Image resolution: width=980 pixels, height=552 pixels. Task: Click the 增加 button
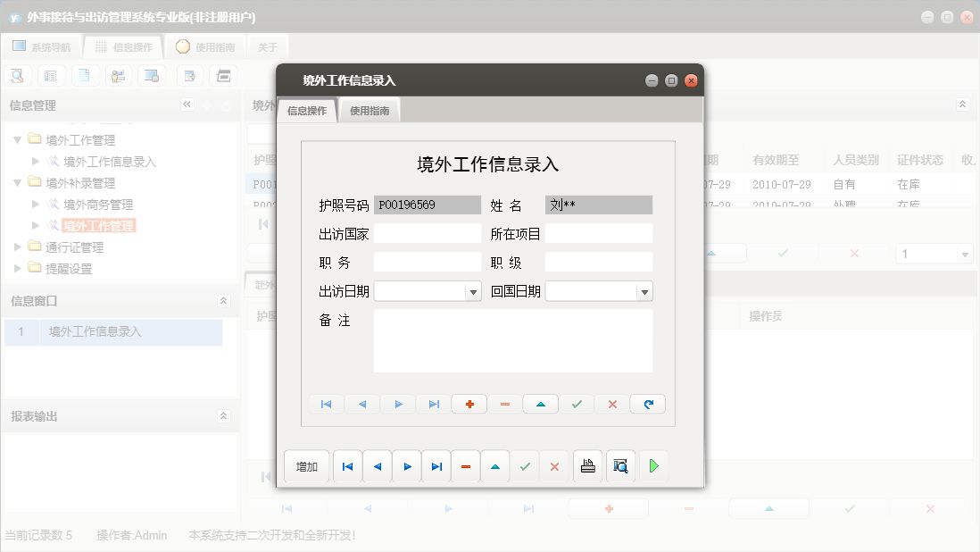(x=306, y=465)
